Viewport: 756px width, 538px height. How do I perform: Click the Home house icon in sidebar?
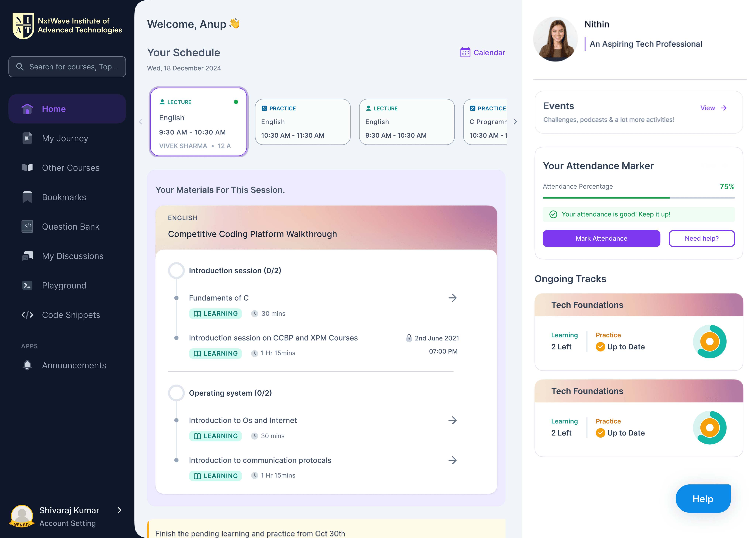[27, 109]
